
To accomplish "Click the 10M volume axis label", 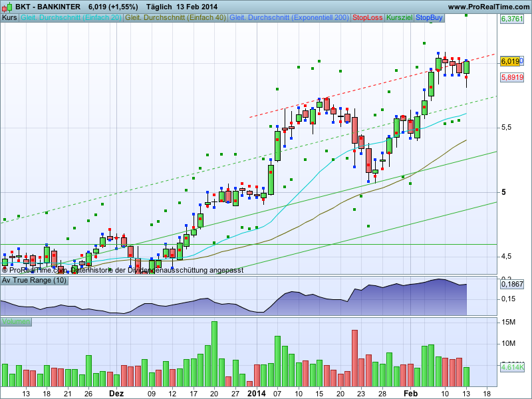I will pyautogui.click(x=508, y=344).
